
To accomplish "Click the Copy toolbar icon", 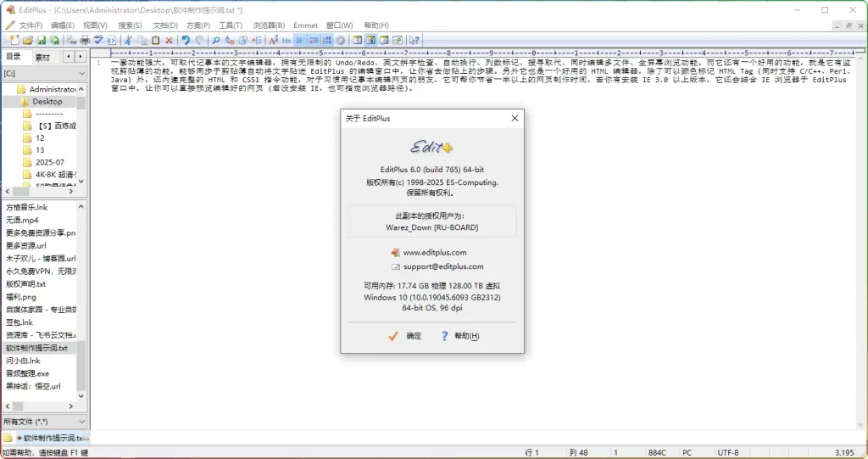I will 142,40.
